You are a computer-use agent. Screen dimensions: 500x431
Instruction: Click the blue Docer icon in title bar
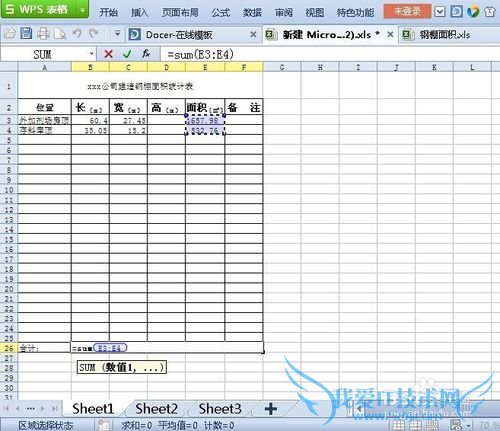point(456,12)
